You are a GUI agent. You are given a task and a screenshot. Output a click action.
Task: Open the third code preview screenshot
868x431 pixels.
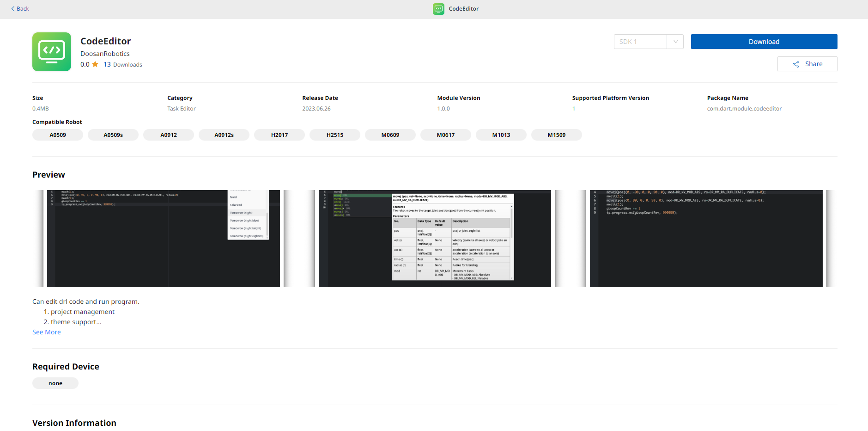pyautogui.click(x=706, y=238)
